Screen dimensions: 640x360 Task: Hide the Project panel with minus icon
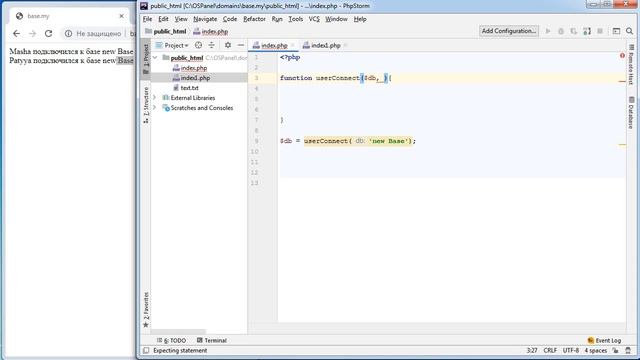tap(241, 45)
